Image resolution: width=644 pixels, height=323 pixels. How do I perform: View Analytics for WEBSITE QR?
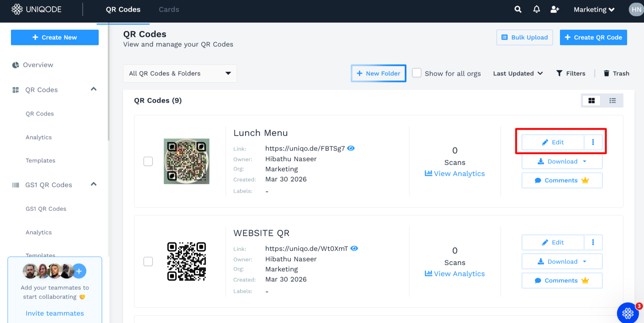point(455,274)
